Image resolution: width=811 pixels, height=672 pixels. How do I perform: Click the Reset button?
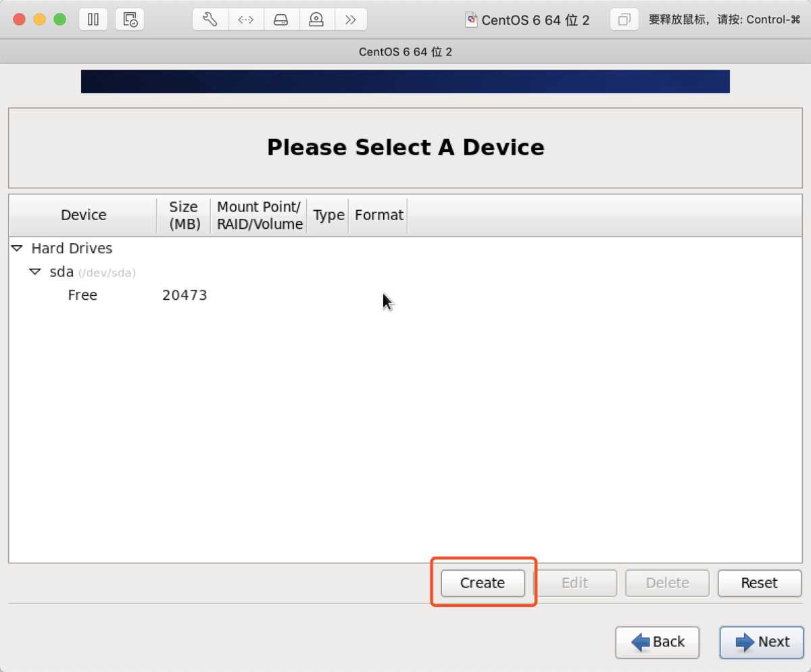point(760,583)
